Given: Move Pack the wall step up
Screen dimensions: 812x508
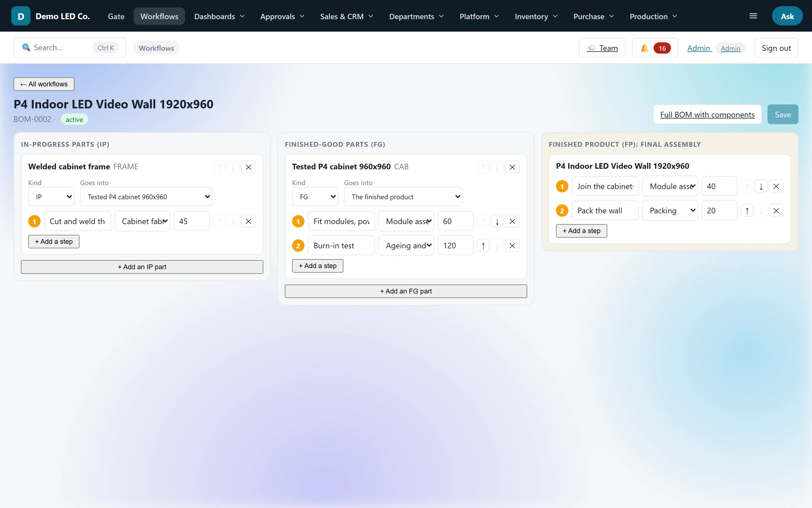Looking at the screenshot, I should pyautogui.click(x=747, y=211).
